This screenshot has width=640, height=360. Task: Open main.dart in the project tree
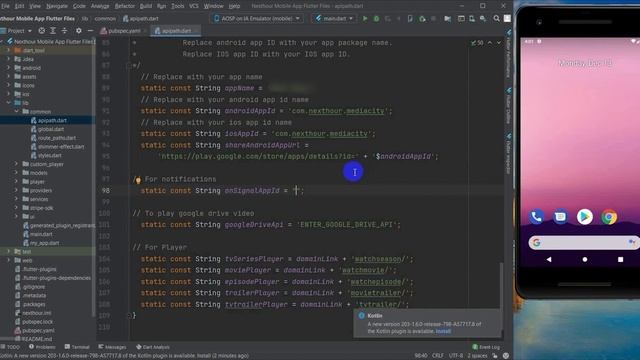pyautogui.click(x=41, y=234)
